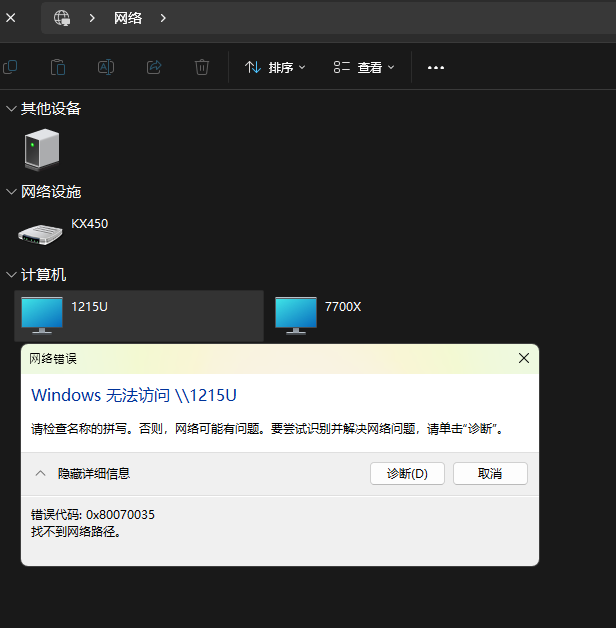The height and width of the screenshot is (628, 616).
Task: Collapse the 网络设施 group
Action: pyautogui.click(x=11, y=192)
